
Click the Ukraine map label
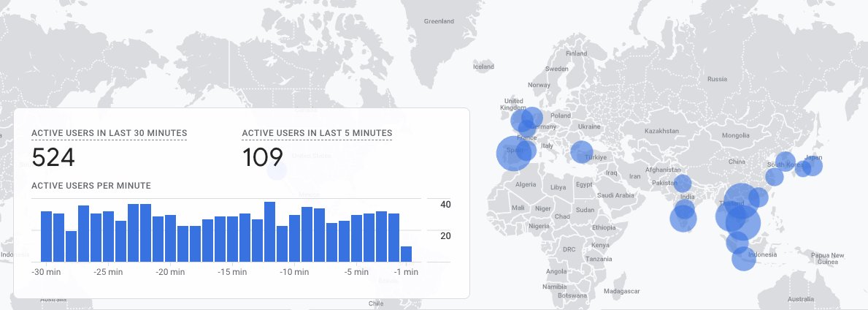[589, 126]
